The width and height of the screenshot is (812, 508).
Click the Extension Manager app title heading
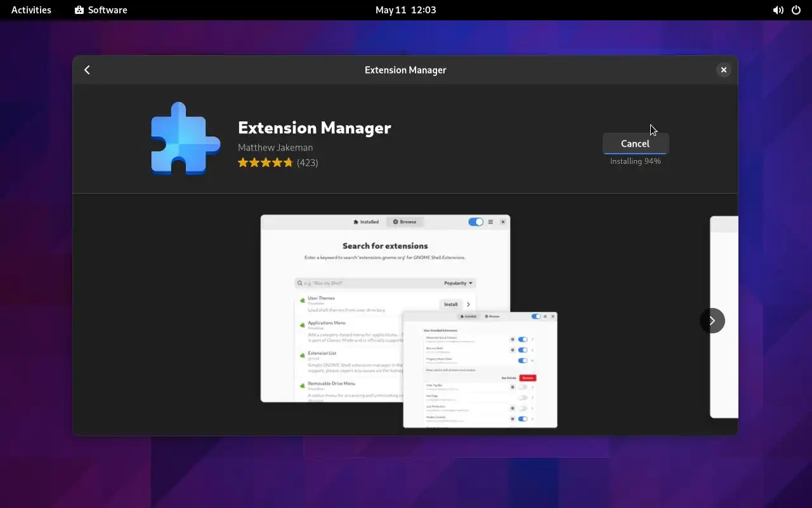[315, 128]
